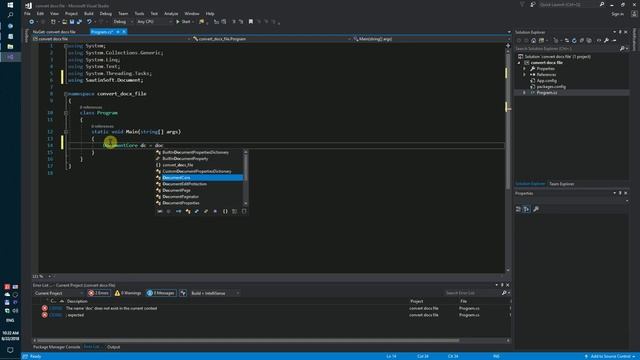Click the feedback icon near Quick Launch
The width and height of the screenshot is (640, 360).
click(x=533, y=4)
